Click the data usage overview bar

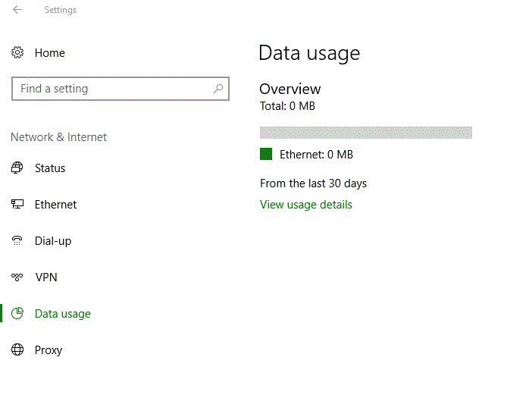[x=365, y=133]
